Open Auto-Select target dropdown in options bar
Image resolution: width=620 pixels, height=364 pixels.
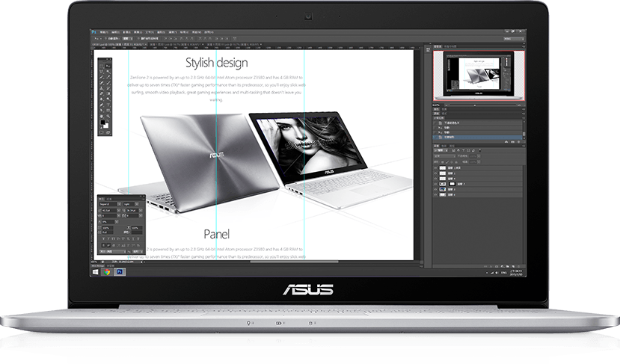coord(128,38)
